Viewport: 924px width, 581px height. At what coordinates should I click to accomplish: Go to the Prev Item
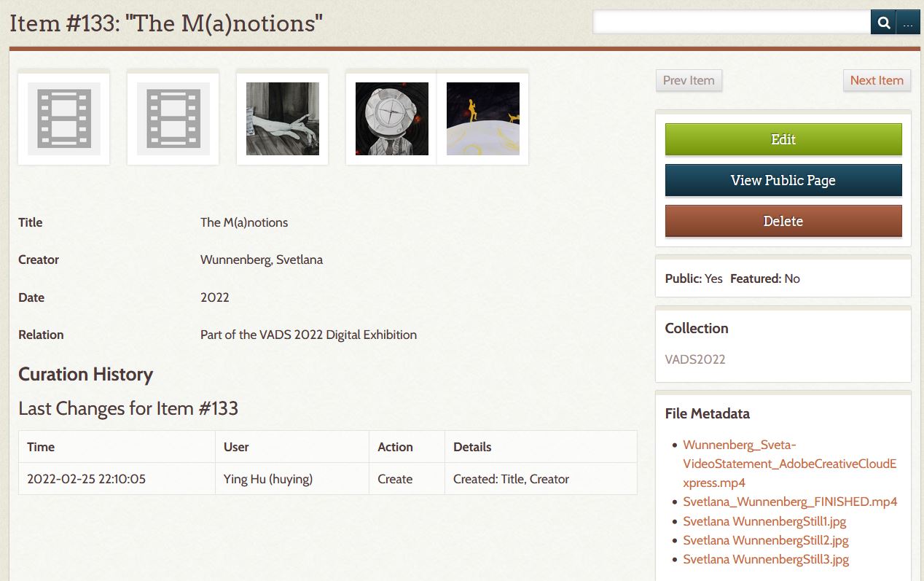[689, 80]
